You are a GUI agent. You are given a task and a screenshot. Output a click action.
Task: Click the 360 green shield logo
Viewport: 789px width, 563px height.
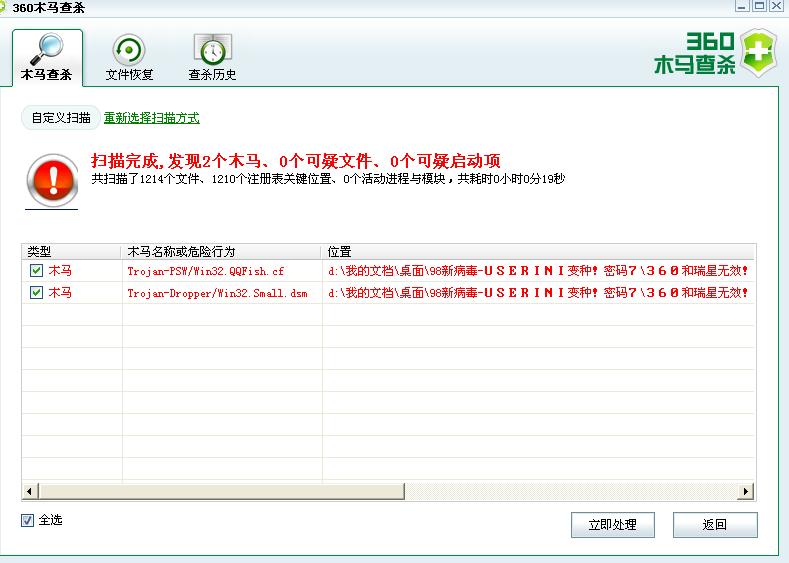[x=759, y=52]
